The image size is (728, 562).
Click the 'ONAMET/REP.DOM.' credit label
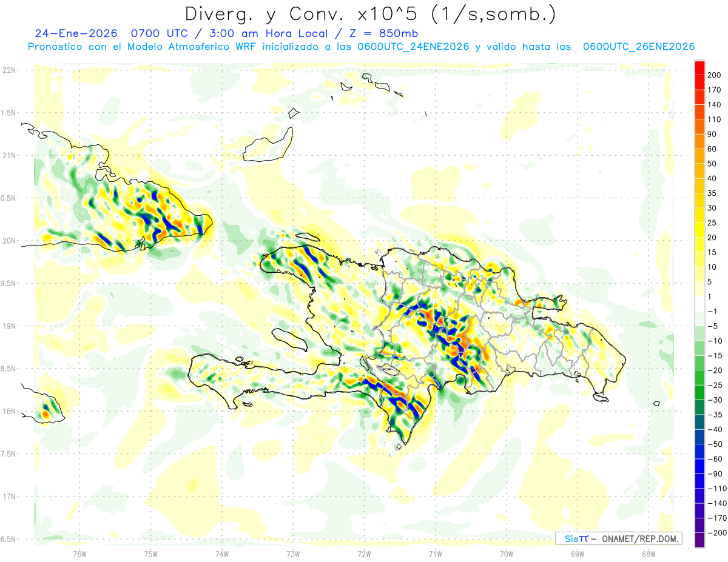[639, 538]
